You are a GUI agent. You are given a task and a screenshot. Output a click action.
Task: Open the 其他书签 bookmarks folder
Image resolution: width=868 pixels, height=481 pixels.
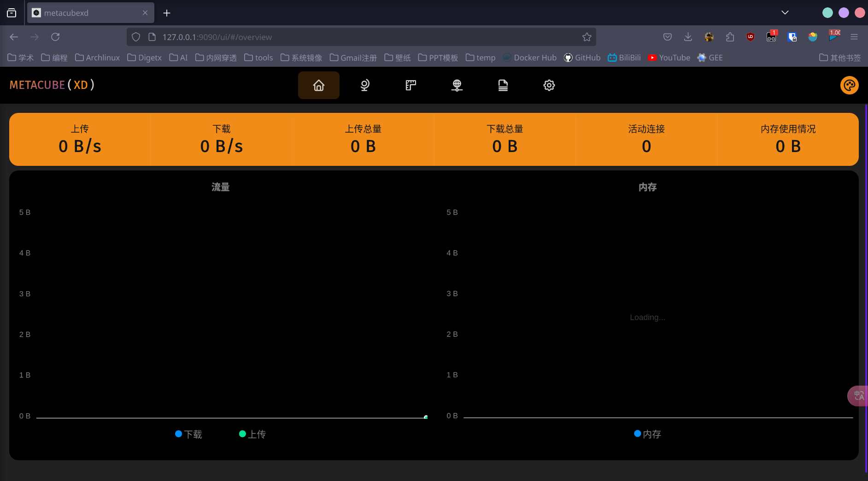(840, 58)
